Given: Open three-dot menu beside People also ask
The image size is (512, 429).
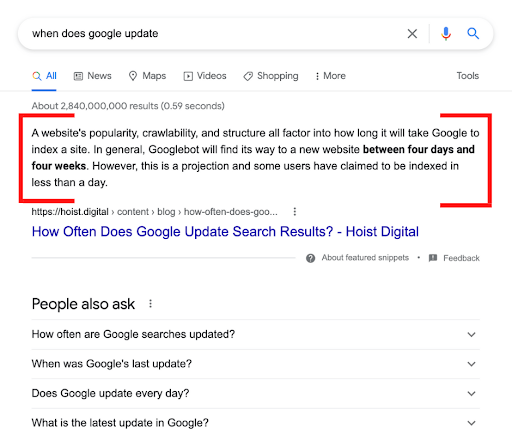Looking at the screenshot, I should pyautogui.click(x=150, y=304).
